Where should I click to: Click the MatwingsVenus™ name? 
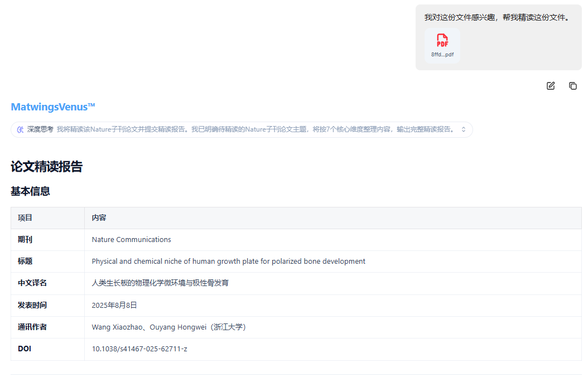point(53,107)
